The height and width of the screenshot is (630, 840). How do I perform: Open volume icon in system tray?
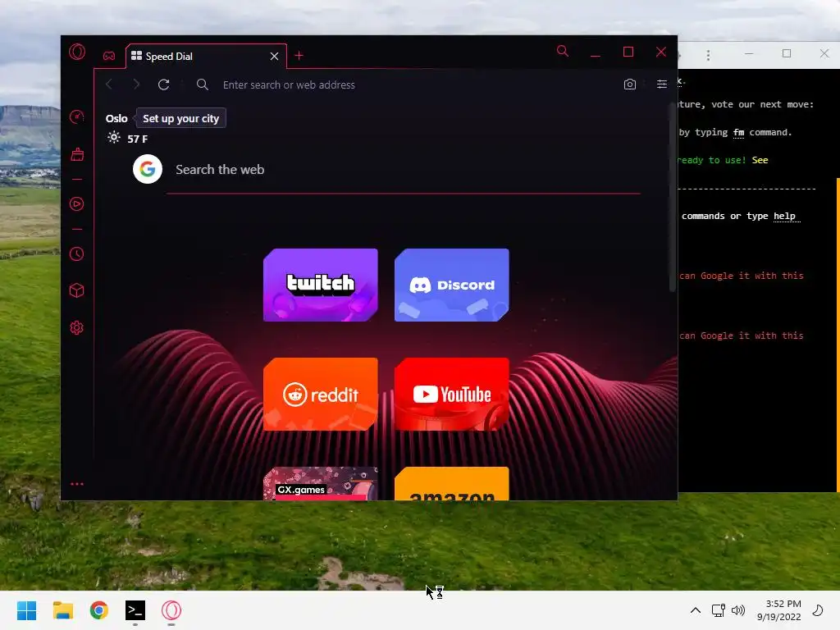[738, 610]
